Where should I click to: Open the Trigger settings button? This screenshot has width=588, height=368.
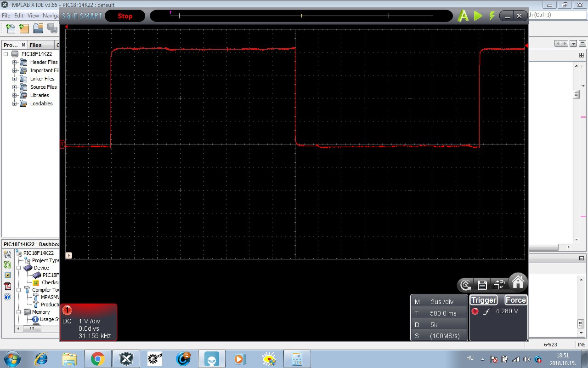tap(484, 300)
